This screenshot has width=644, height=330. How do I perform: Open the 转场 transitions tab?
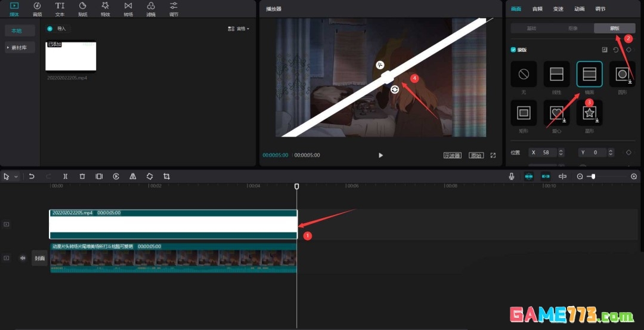(128, 8)
